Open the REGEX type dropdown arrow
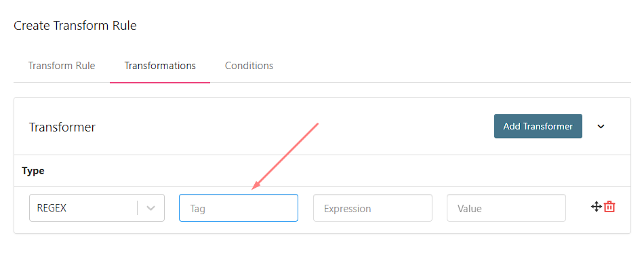The width and height of the screenshot is (644, 261). pos(150,208)
